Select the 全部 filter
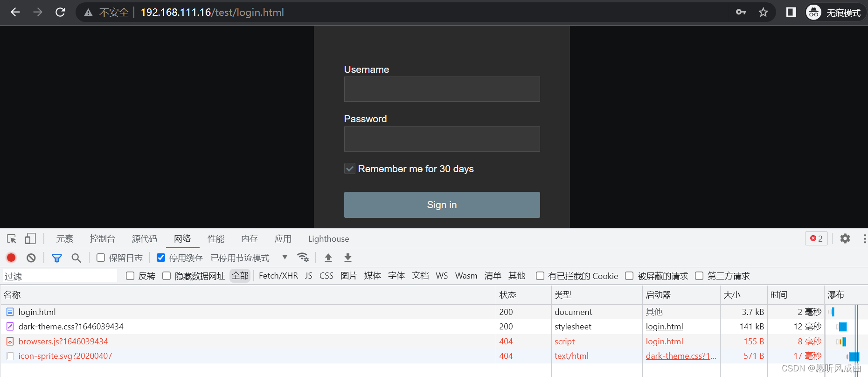This screenshot has height=377, width=868. pos(240,276)
